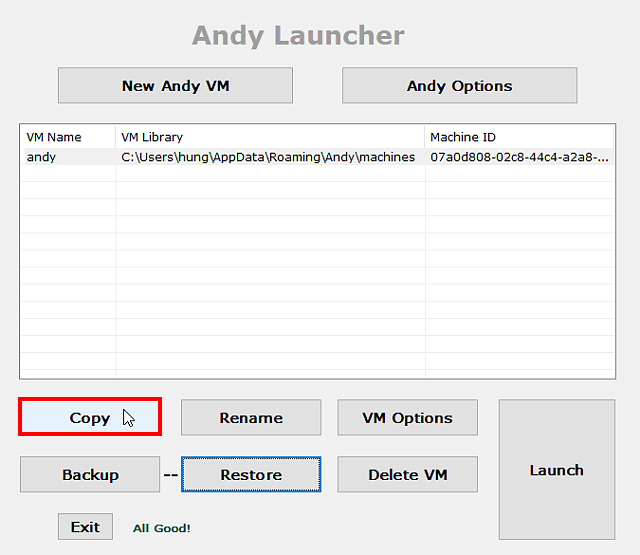Click the VM library path C:\Users\hung\AppData\Roaming\Andy\machines
Image resolution: width=640 pixels, height=555 pixels.
tap(268, 157)
